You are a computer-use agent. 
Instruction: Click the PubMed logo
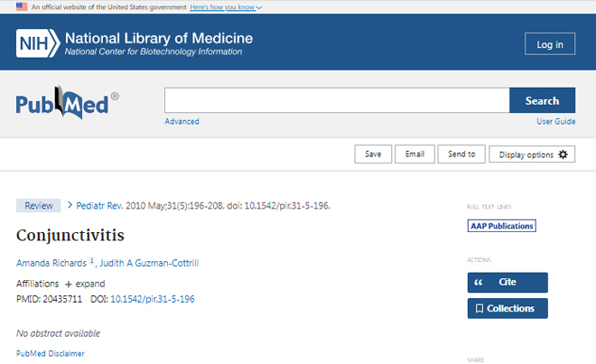point(68,103)
